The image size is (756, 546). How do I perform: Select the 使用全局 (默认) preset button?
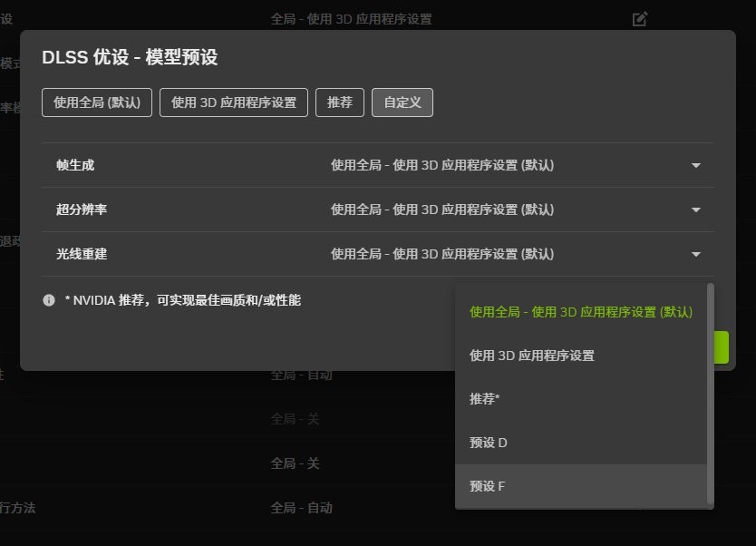pyautogui.click(x=97, y=102)
